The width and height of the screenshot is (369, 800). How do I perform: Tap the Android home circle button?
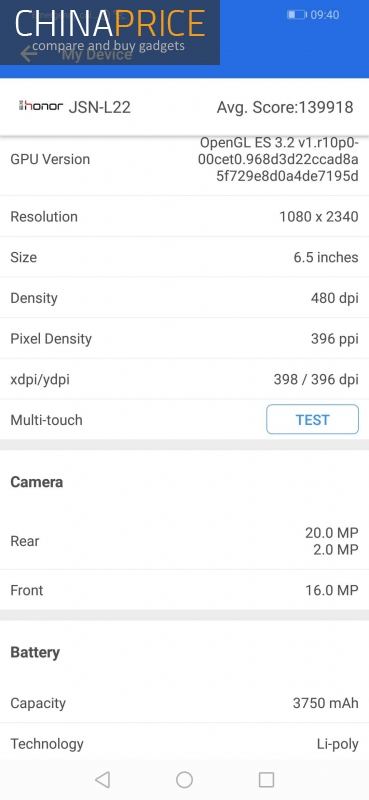pos(184,779)
